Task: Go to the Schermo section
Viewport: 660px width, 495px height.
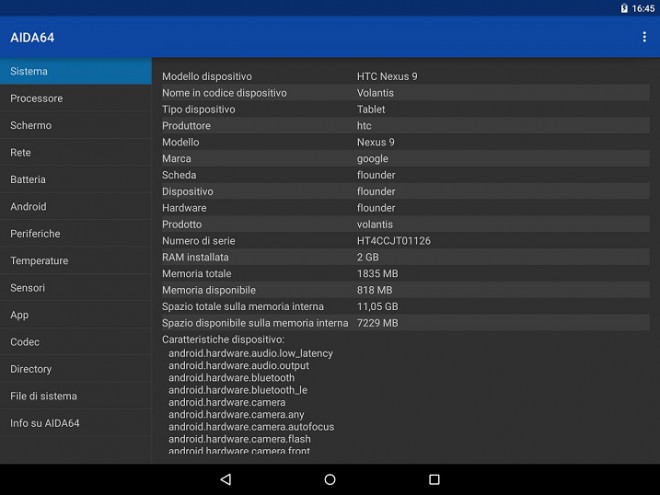Action: click(76, 125)
